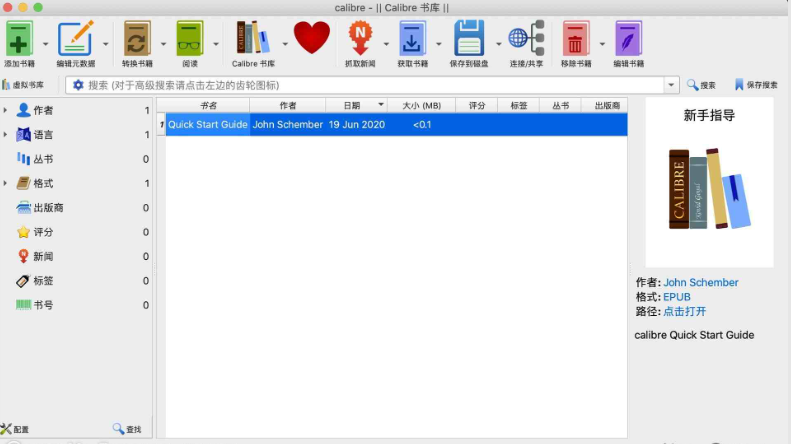
Task: Open the dropdown arrow next to 阅读 viewer
Action: 216,44
